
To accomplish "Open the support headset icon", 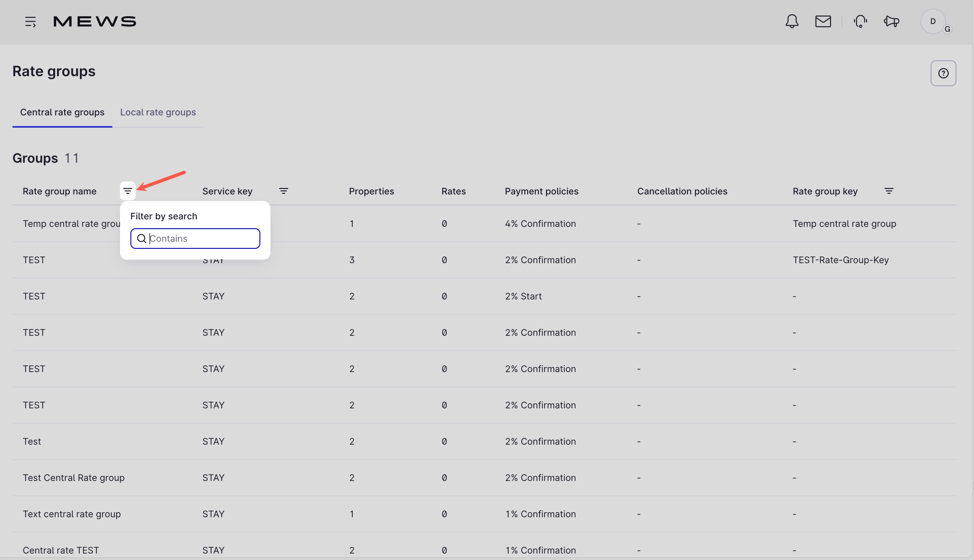I will click(860, 21).
